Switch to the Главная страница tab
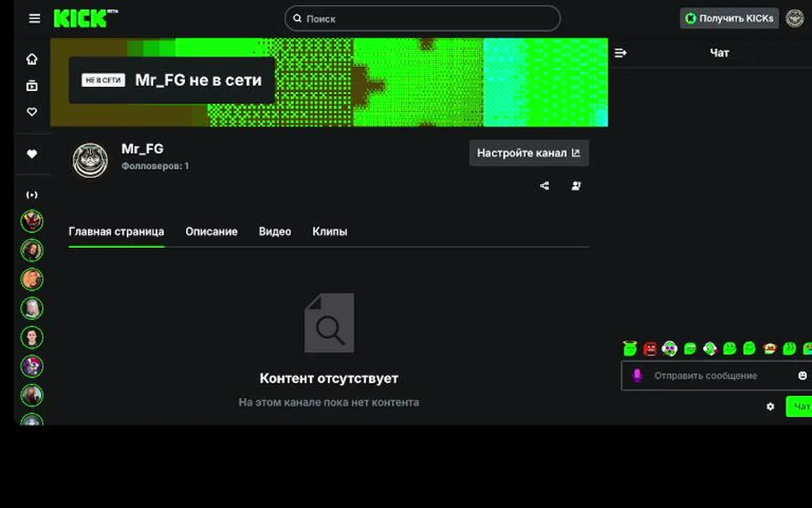The width and height of the screenshot is (812, 508). 116,231
